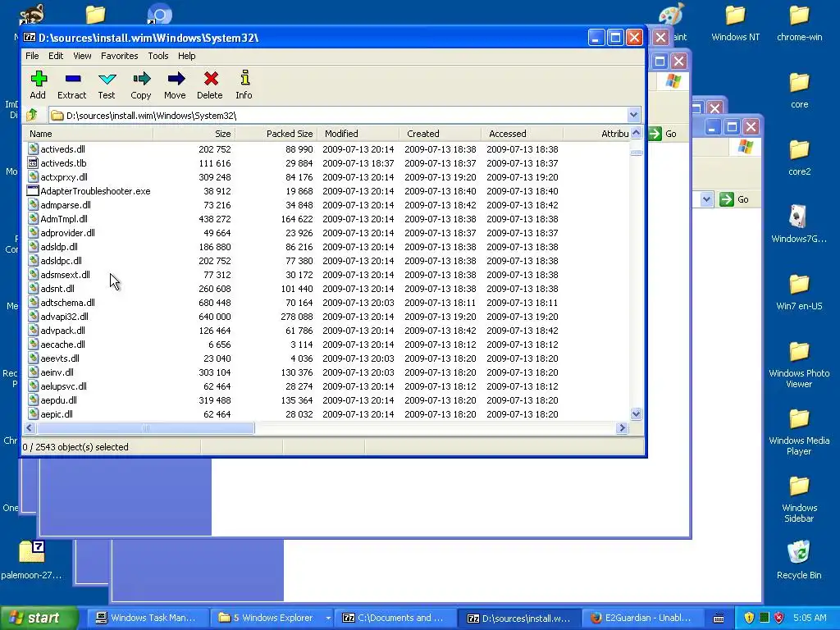The image size is (840, 630).
Task: Open the chrome-win desktop folder
Action: 799,16
